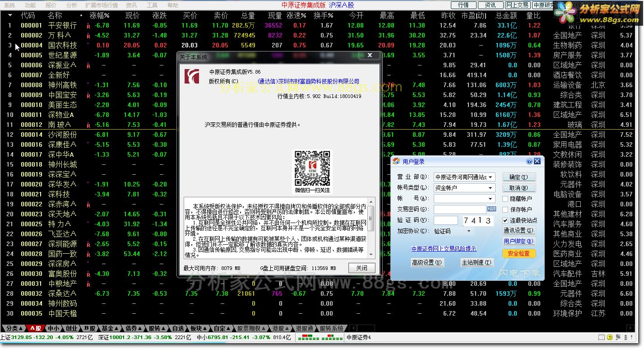
Task: Click the yellow status bar tray icon
Action: tap(610, 337)
